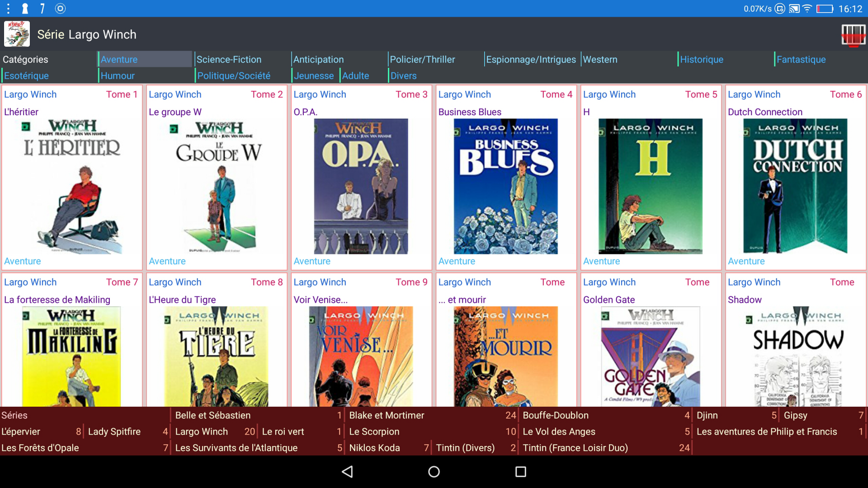
Task: Select the Western category
Action: tap(600, 59)
